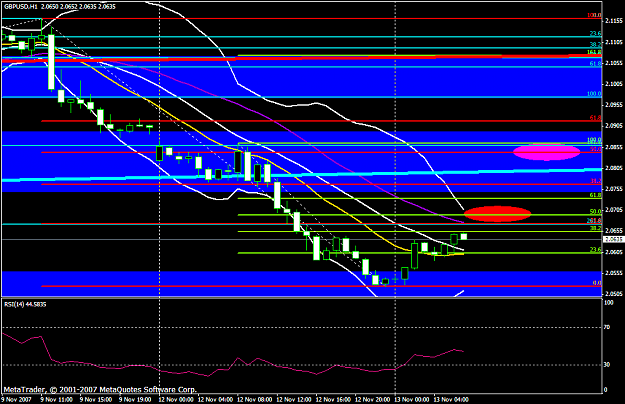Click the 2.0555 price scale value
Screen dimensions: 625x404
click(x=613, y=273)
